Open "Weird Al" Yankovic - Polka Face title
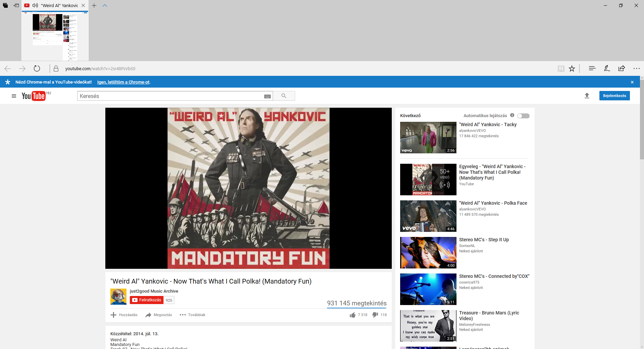The height and width of the screenshot is (349, 644). (x=493, y=203)
